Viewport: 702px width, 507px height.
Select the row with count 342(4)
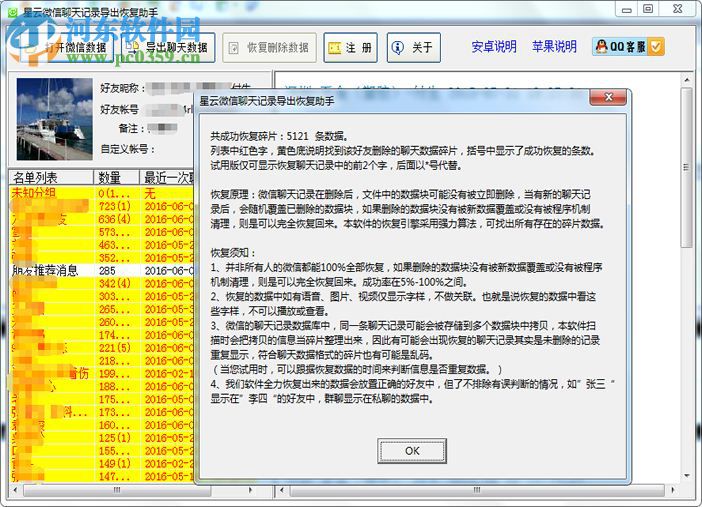(102, 284)
